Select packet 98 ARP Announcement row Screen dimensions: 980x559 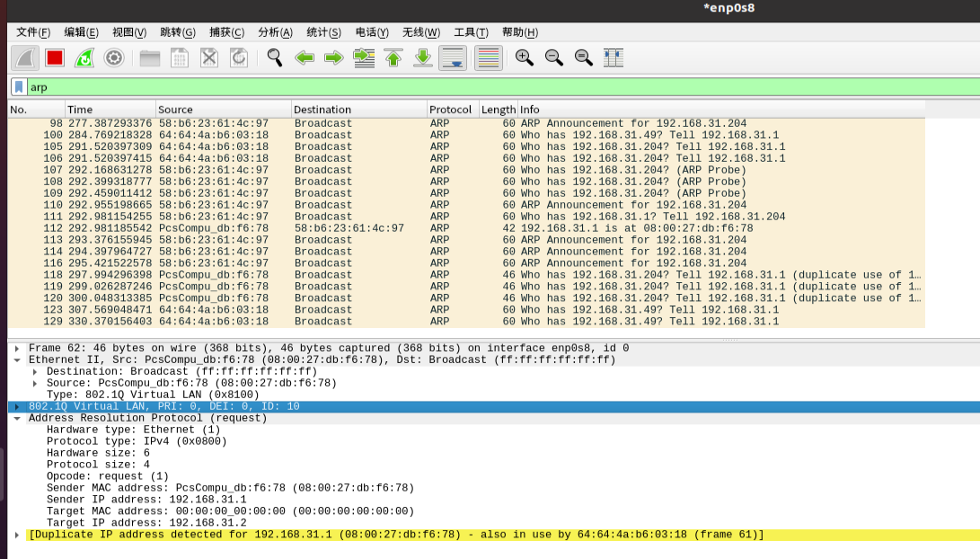466,123
